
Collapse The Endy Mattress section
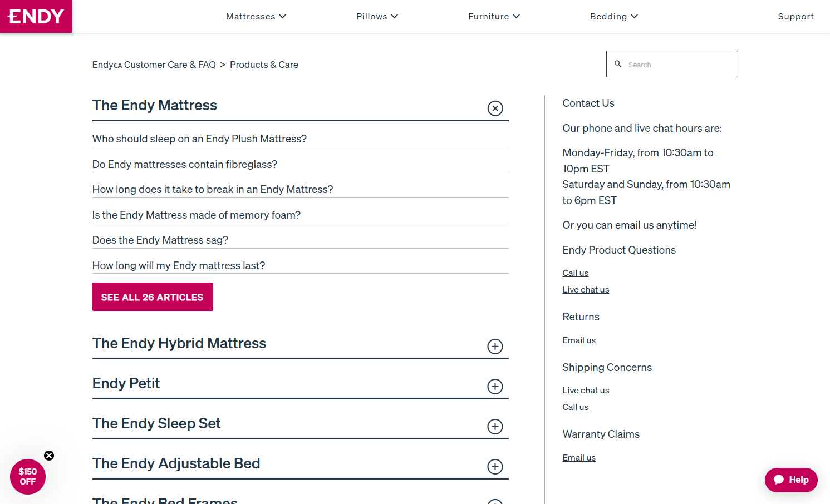click(x=495, y=108)
